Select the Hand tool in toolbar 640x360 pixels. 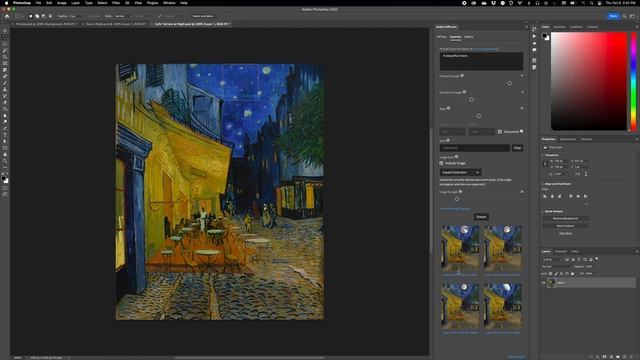point(5,154)
